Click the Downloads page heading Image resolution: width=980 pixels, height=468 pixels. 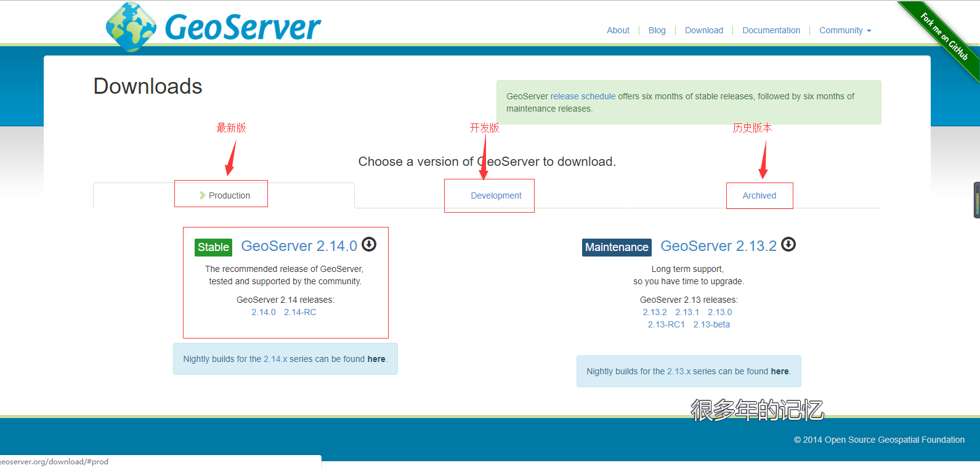[x=148, y=86]
